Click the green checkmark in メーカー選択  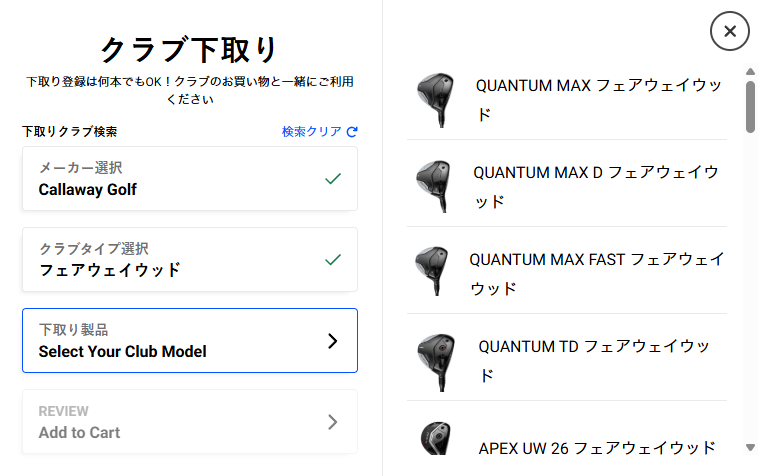333,179
